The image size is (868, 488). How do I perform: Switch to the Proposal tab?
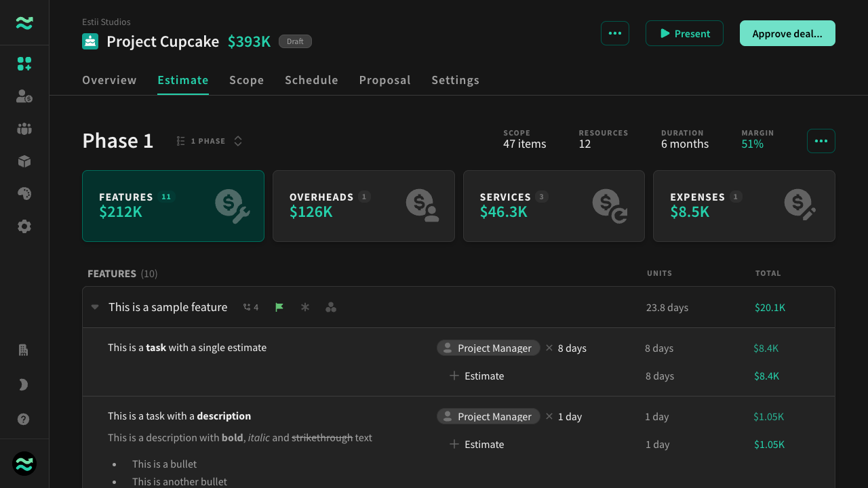(x=385, y=80)
